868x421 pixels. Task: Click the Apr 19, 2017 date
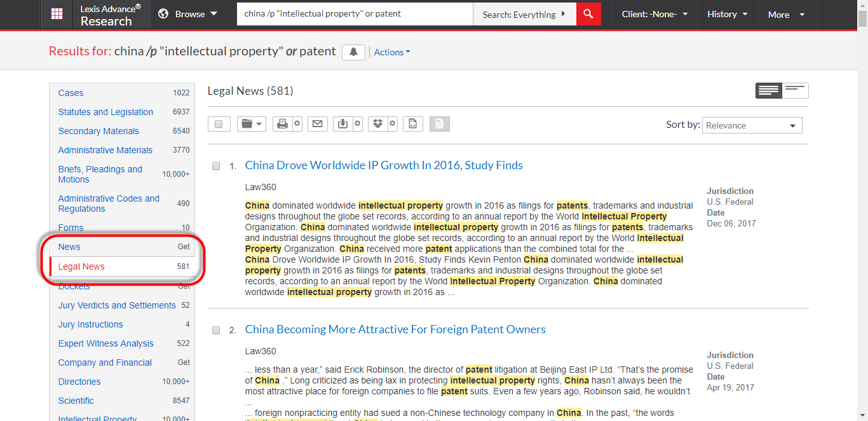click(731, 387)
